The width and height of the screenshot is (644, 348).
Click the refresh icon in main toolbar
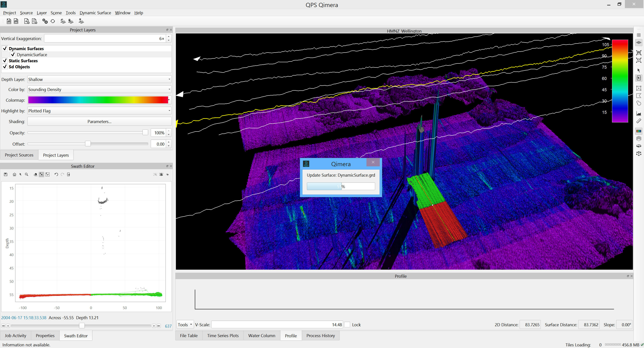(x=53, y=21)
